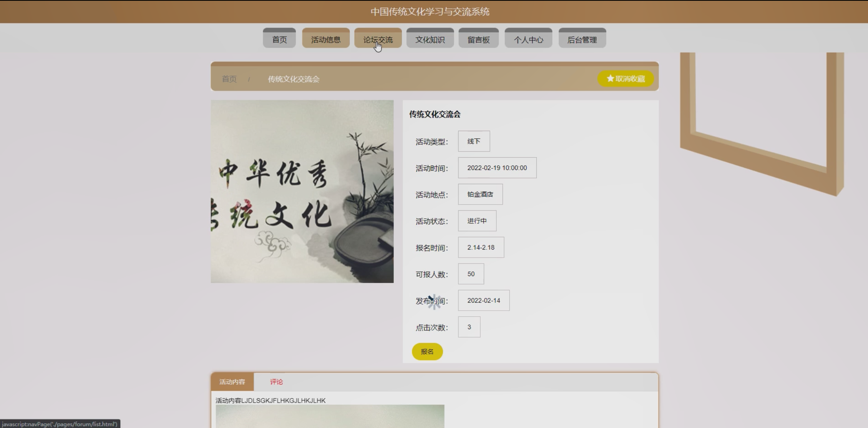Screen dimensions: 868x428
Task: Open the 文化知识 navigation item
Action: coord(430,39)
